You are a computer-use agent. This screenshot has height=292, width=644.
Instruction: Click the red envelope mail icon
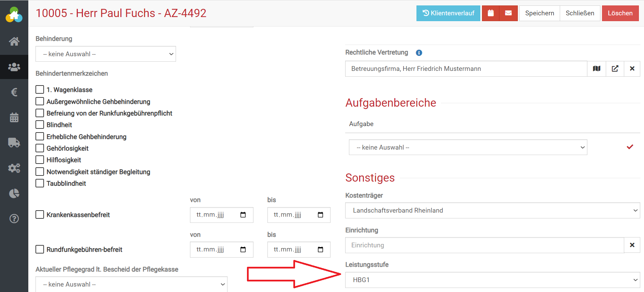point(508,13)
